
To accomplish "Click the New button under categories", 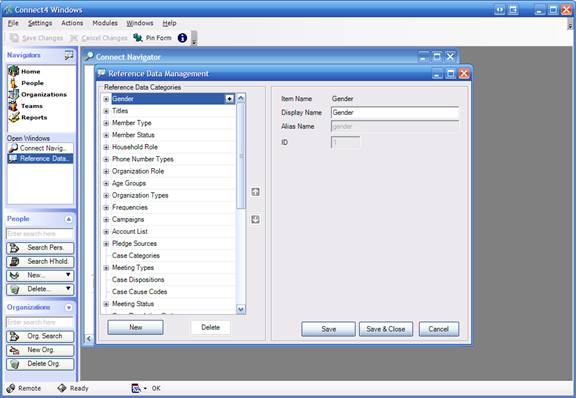I will tap(136, 327).
